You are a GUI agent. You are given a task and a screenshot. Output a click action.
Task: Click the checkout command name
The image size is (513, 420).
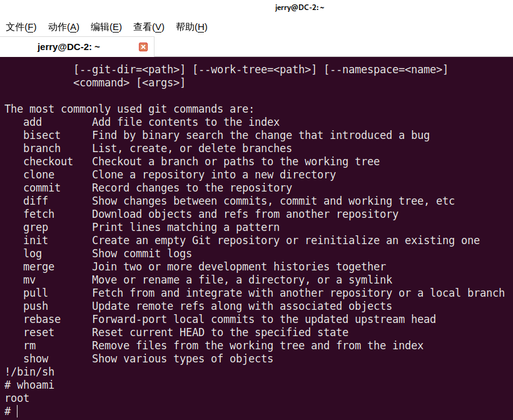(x=48, y=161)
